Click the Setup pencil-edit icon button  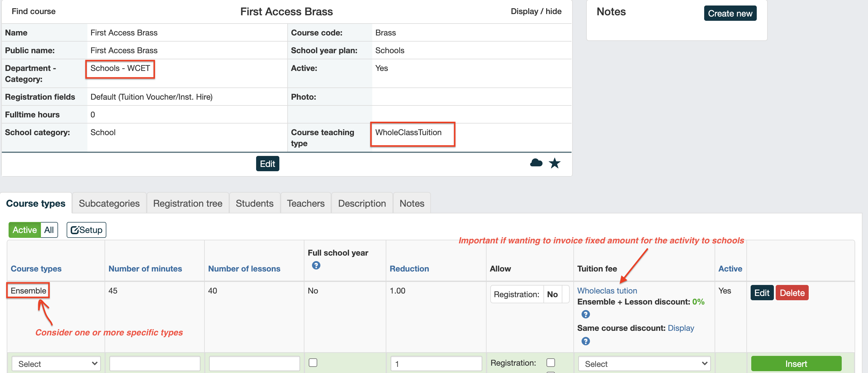click(86, 230)
